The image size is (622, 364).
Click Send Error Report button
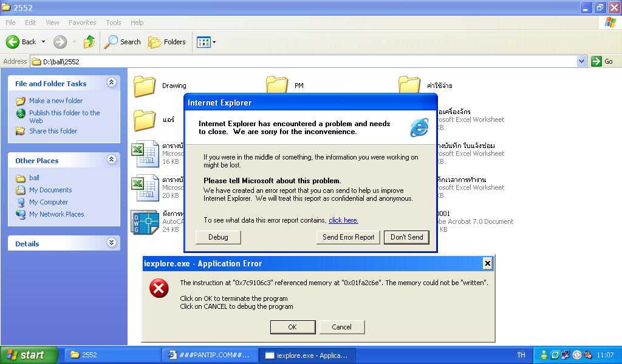pyautogui.click(x=348, y=237)
